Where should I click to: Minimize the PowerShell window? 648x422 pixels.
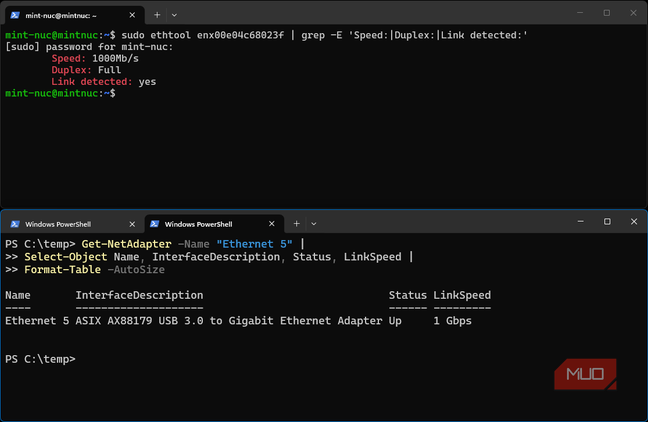pos(580,222)
